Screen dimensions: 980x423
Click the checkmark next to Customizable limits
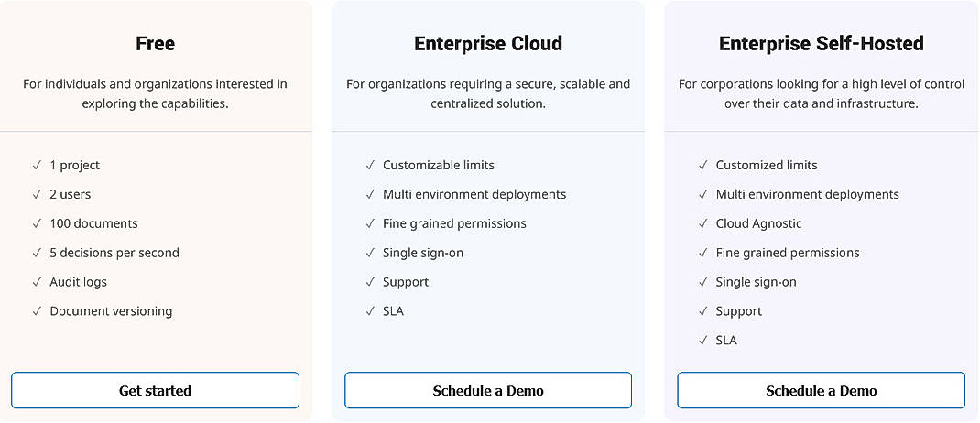(x=370, y=166)
